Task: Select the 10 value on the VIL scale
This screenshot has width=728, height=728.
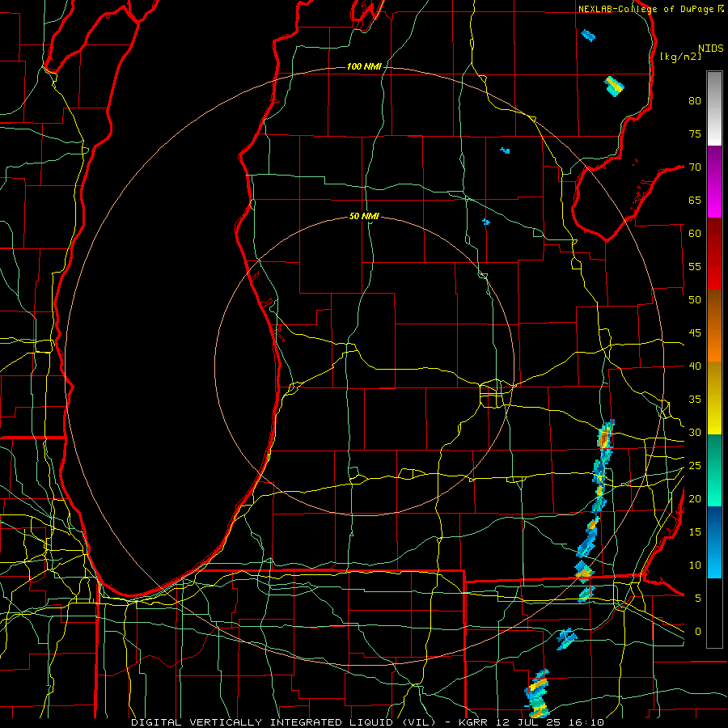Action: coord(695,565)
